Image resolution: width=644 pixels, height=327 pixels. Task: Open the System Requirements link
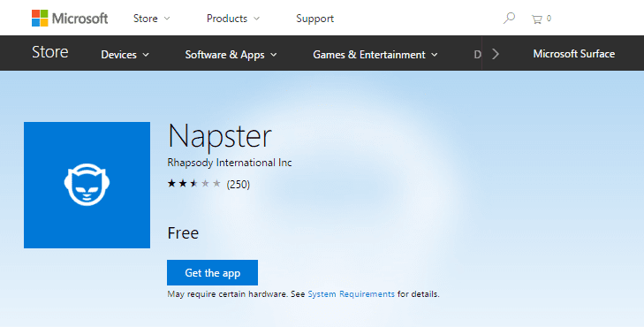pyautogui.click(x=352, y=294)
